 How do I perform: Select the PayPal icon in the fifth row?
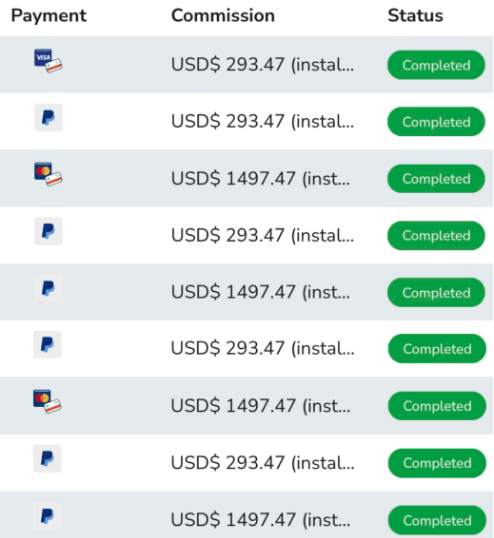point(48,288)
